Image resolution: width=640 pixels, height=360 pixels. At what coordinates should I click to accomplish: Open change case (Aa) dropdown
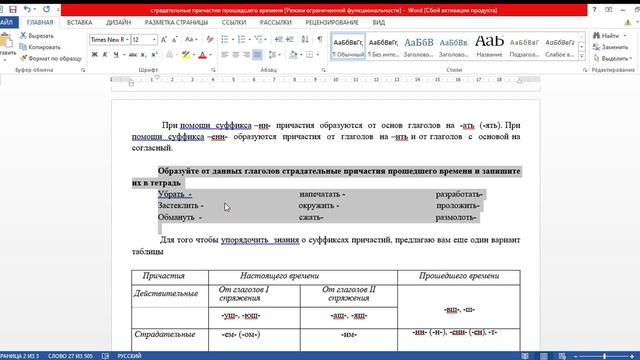pyautogui.click(x=191, y=40)
